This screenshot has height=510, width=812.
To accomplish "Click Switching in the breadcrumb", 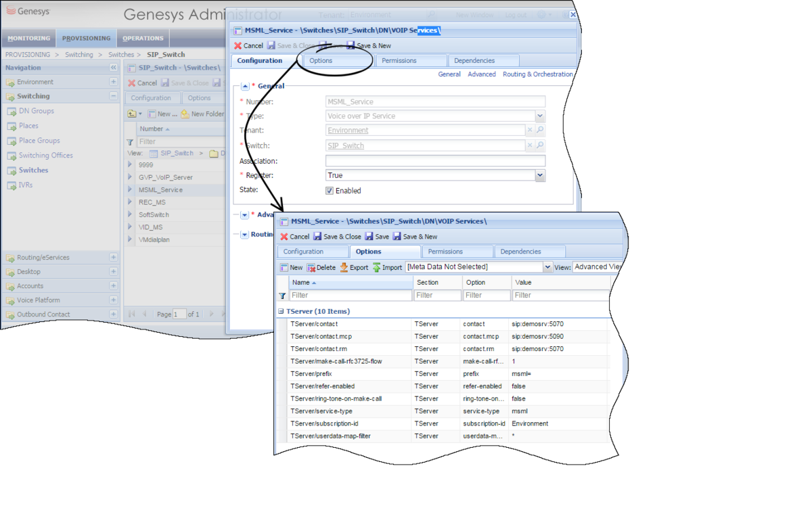I will (79, 55).
